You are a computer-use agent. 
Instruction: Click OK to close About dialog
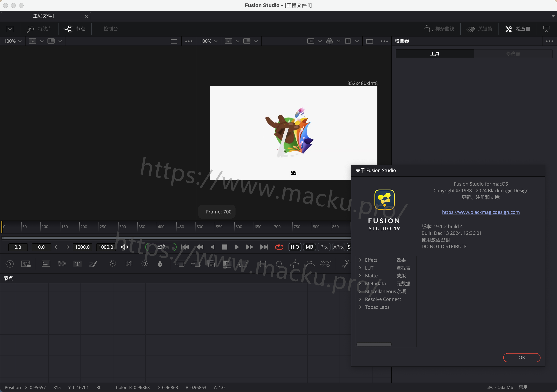522,357
